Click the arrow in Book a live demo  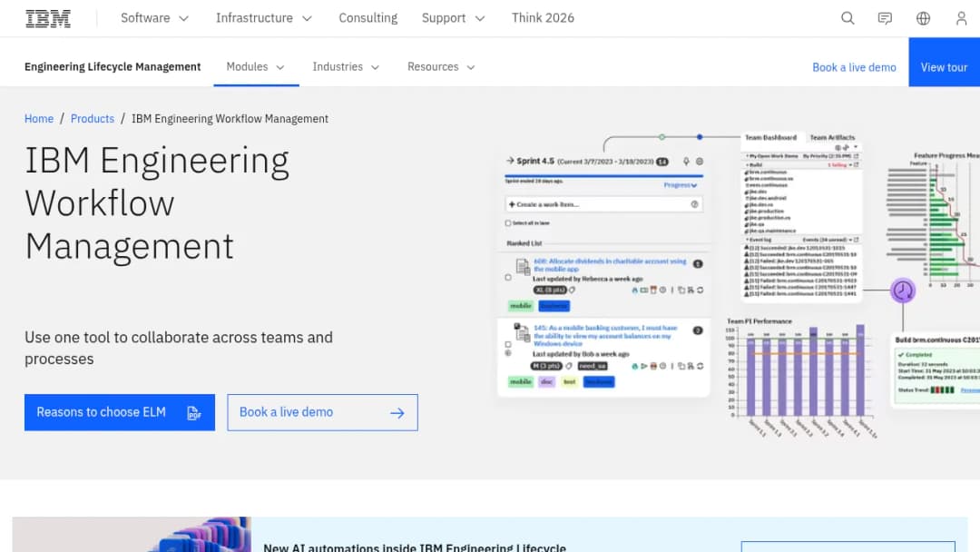(x=397, y=412)
